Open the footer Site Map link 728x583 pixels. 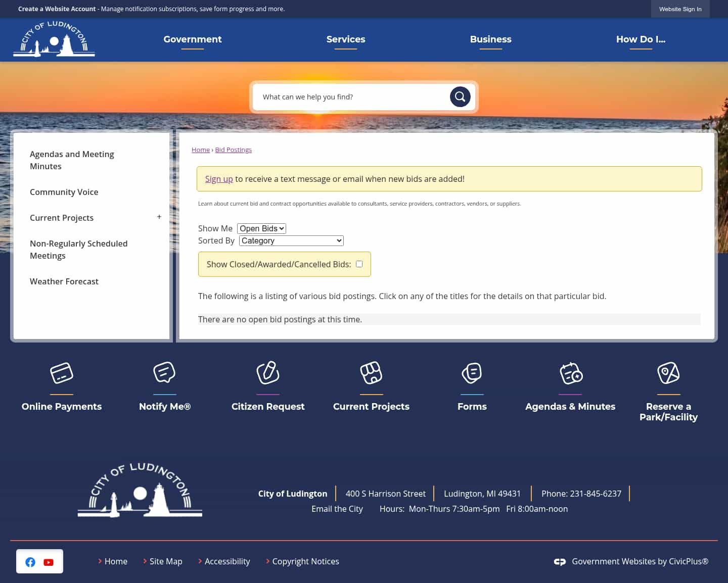point(166,561)
